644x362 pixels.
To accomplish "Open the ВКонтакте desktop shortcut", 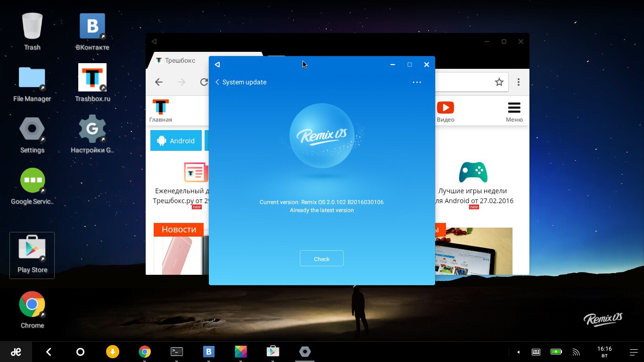I will [x=92, y=31].
